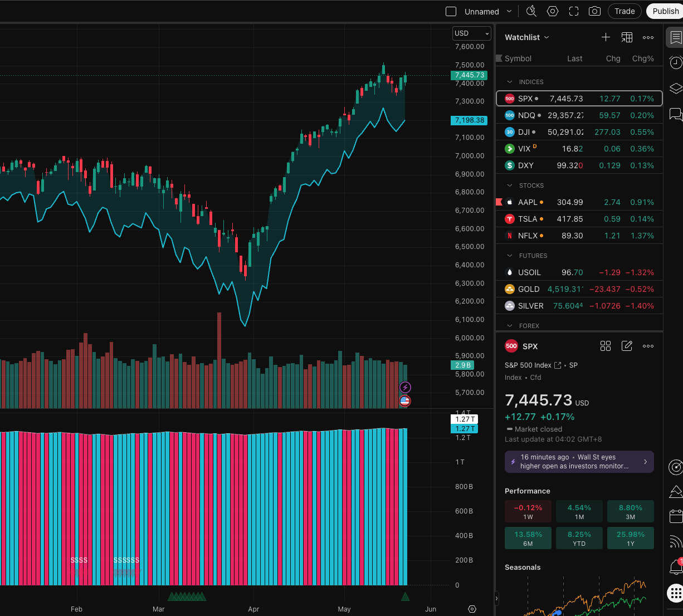
Task: Collapse the STOCKS section
Action: [x=510, y=185]
